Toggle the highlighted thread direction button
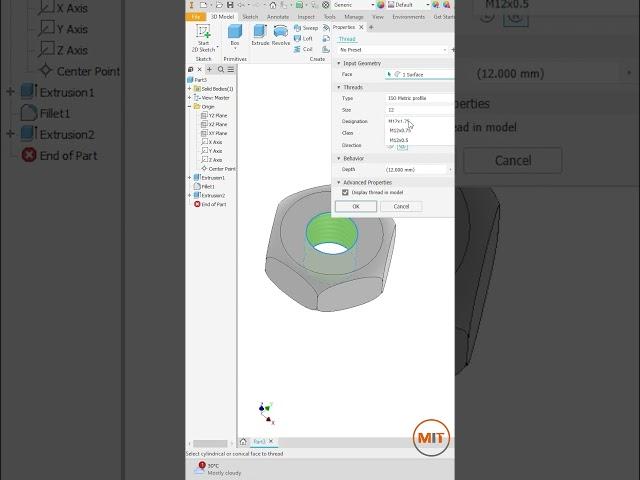The image size is (640, 480). click(x=402, y=147)
